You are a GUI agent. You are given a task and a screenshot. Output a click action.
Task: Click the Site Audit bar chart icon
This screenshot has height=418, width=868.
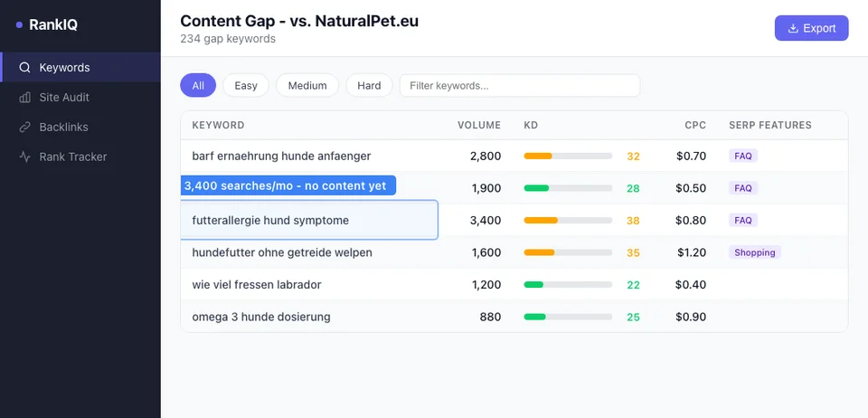tap(24, 98)
